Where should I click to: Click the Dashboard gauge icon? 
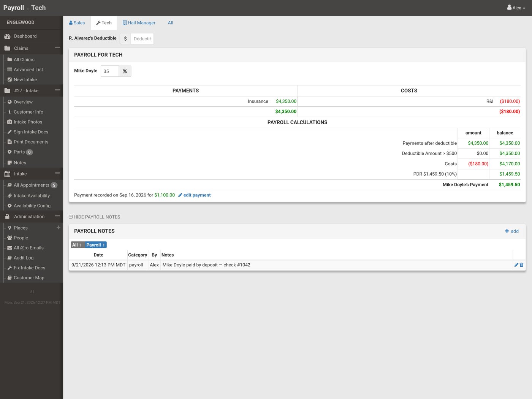pyautogui.click(x=7, y=36)
